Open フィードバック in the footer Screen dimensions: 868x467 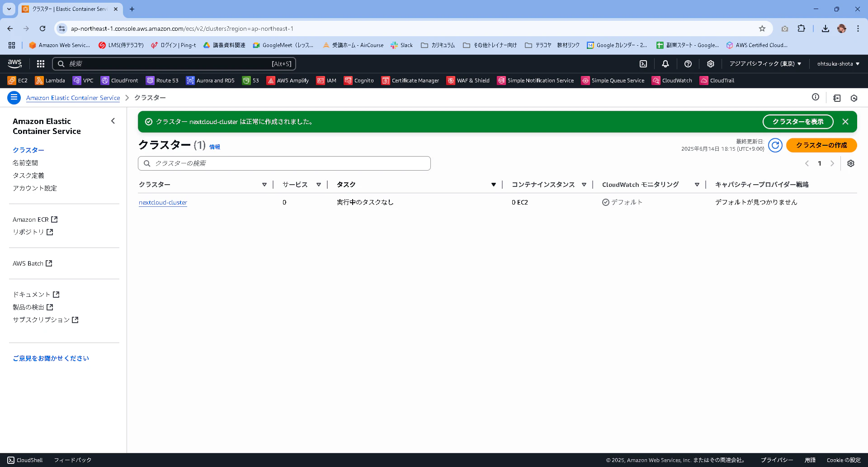coord(73,460)
